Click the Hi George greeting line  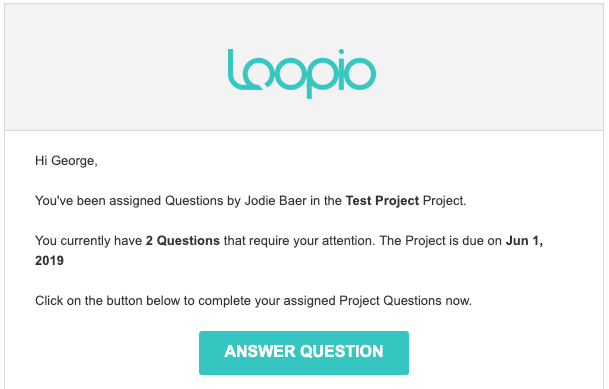click(x=66, y=161)
